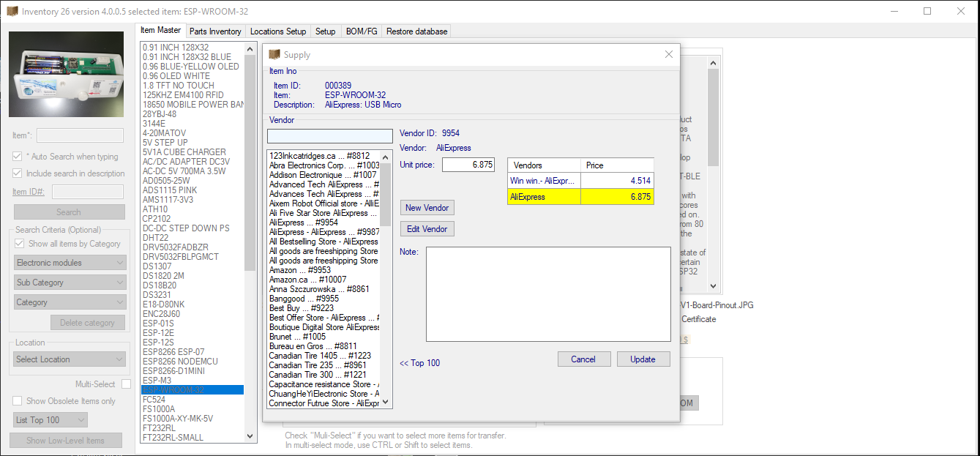Close the Supply dialog
This screenshot has height=456, width=980.
(668, 54)
